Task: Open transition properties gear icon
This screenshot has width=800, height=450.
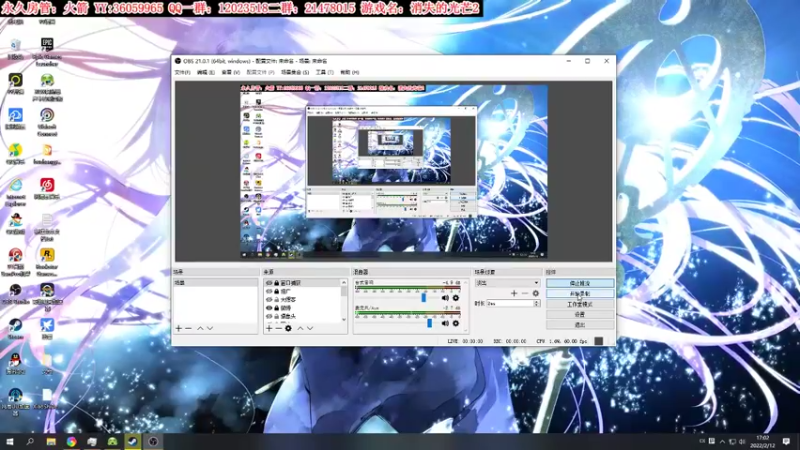Action: (x=535, y=293)
